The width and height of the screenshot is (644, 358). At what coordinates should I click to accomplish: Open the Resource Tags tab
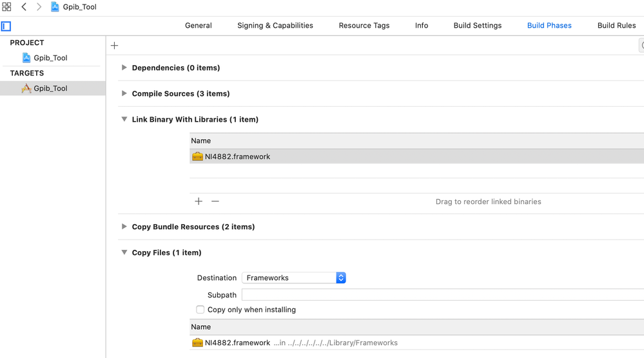[364, 25]
